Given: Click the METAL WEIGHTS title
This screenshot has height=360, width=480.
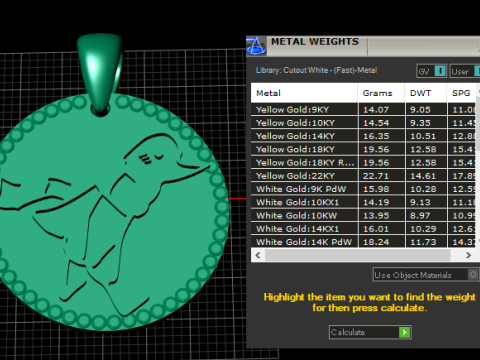Looking at the screenshot, I should tap(315, 42).
